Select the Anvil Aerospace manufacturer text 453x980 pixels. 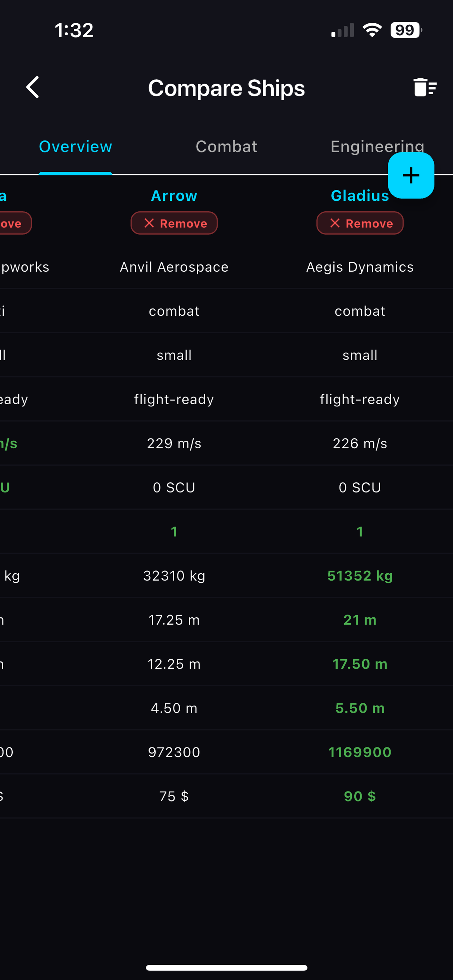click(x=174, y=267)
